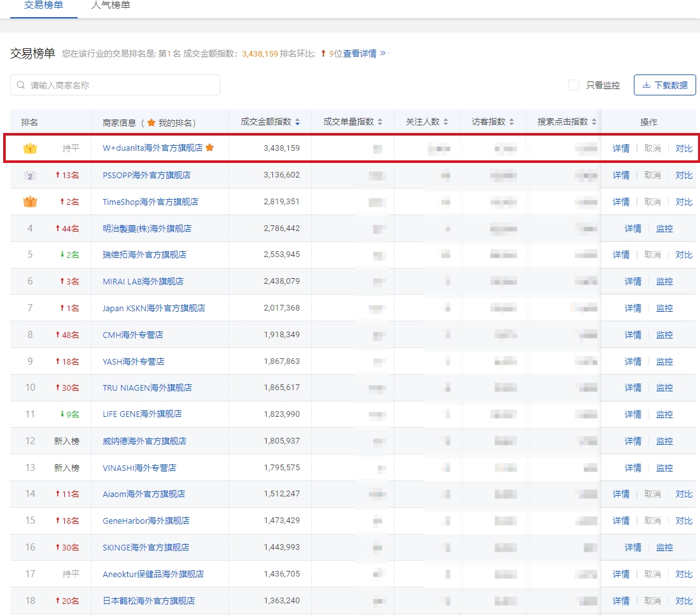Viewport: 700px width, 616px height.
Task: Click 详情 for PSSOPP store row
Action: pyautogui.click(x=621, y=175)
